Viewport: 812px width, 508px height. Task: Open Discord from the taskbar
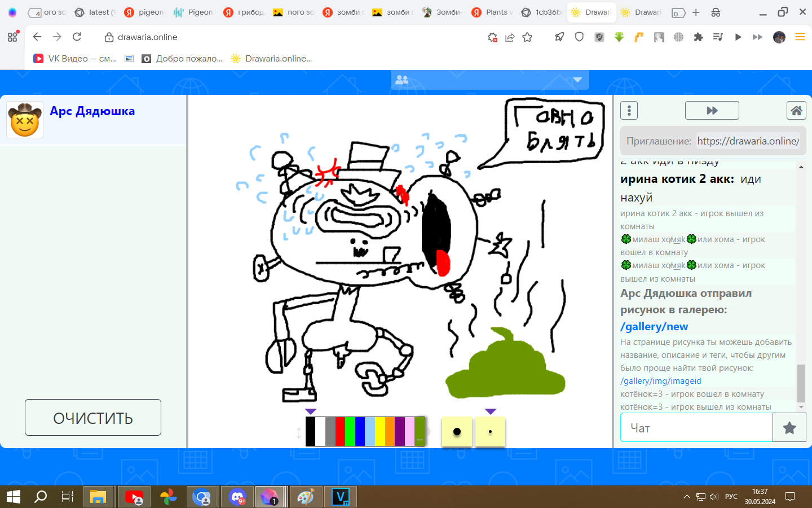click(x=237, y=497)
